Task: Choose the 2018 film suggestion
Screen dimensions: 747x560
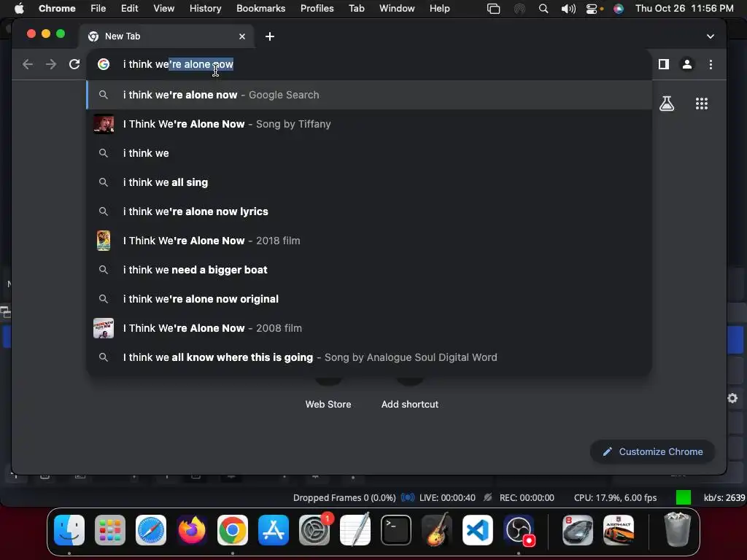Action: [x=369, y=241]
